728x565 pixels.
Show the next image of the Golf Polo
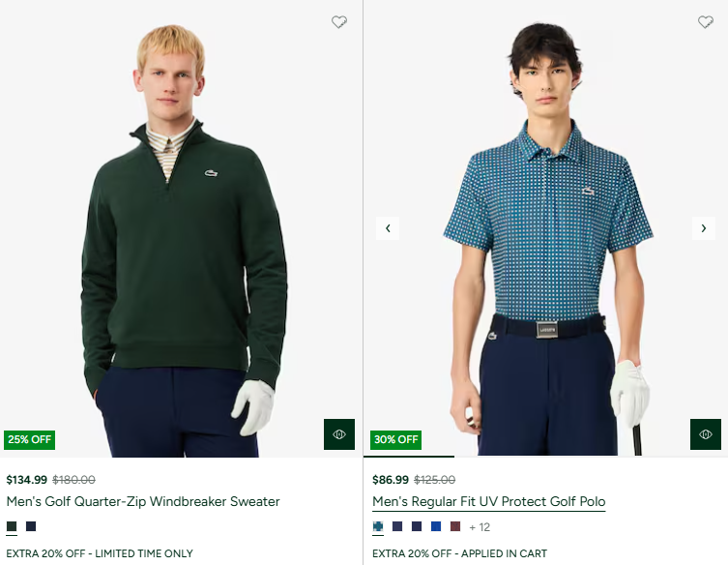704,228
